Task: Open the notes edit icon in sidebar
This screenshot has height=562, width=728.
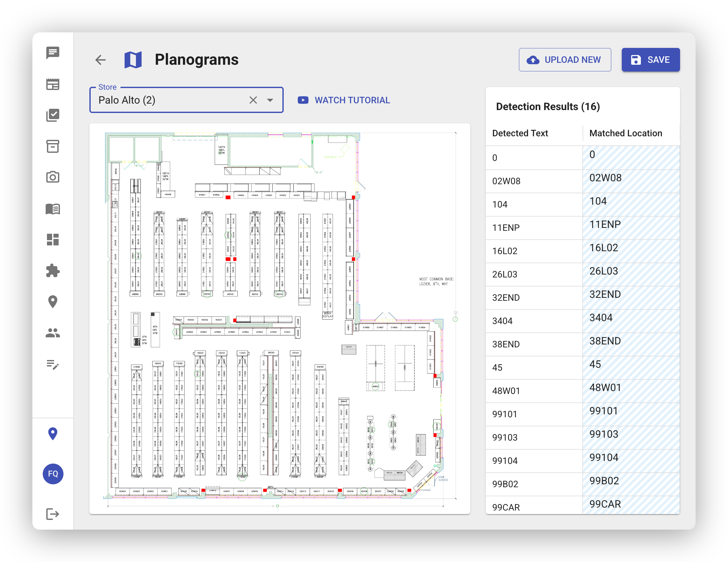Action: pyautogui.click(x=53, y=365)
